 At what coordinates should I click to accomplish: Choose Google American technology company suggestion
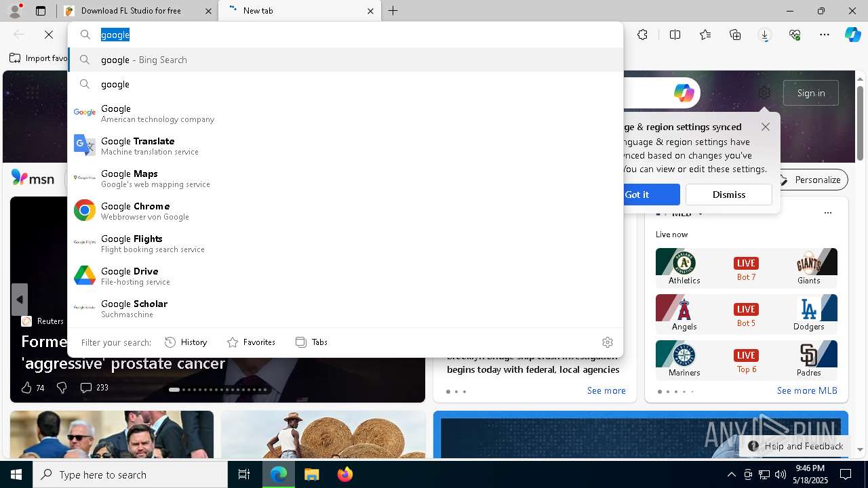point(345,113)
